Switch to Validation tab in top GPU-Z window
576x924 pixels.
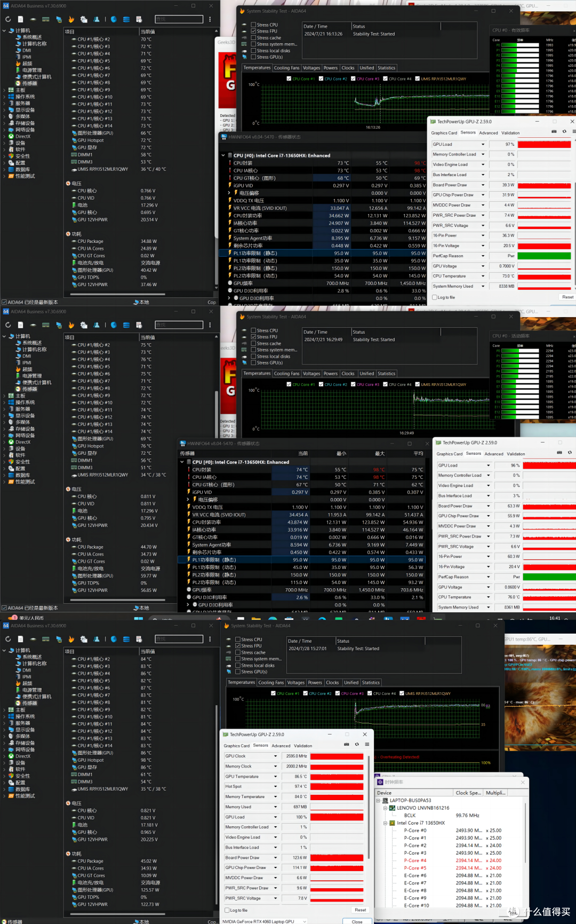[510, 133]
